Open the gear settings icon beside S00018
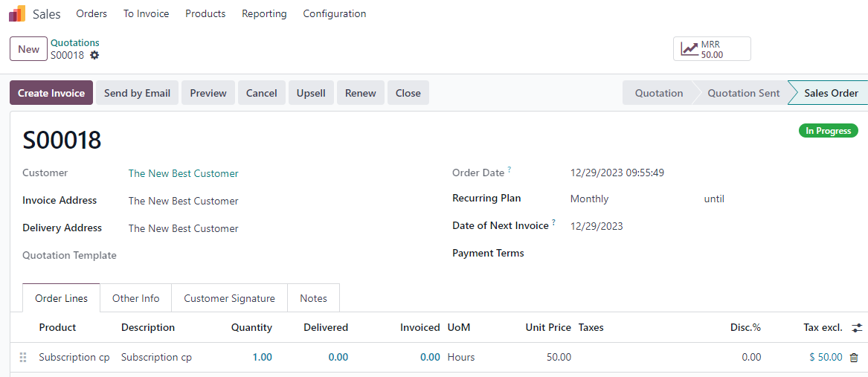The height and width of the screenshot is (377, 868). pos(94,55)
